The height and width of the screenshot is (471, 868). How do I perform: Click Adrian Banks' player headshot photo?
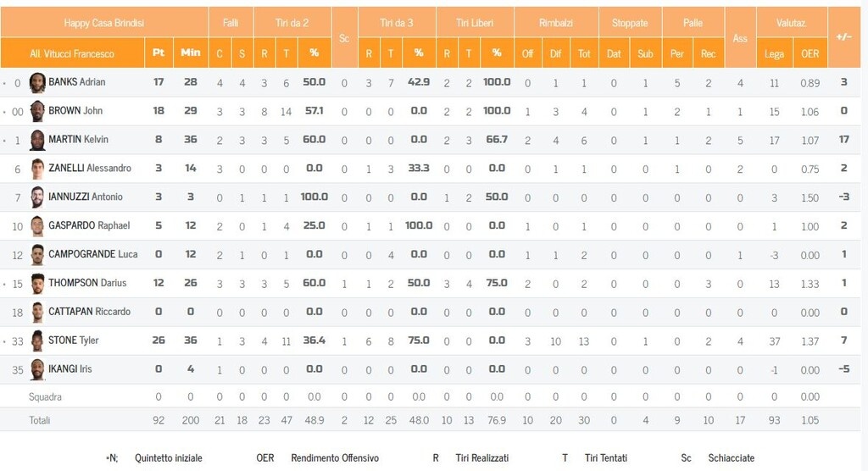coord(37,83)
